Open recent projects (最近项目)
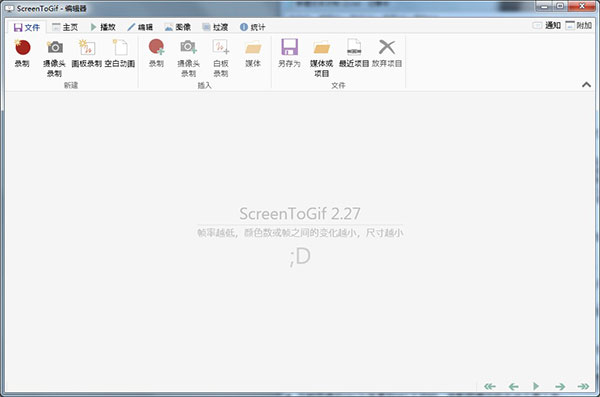This screenshot has height=397, width=600. click(354, 54)
